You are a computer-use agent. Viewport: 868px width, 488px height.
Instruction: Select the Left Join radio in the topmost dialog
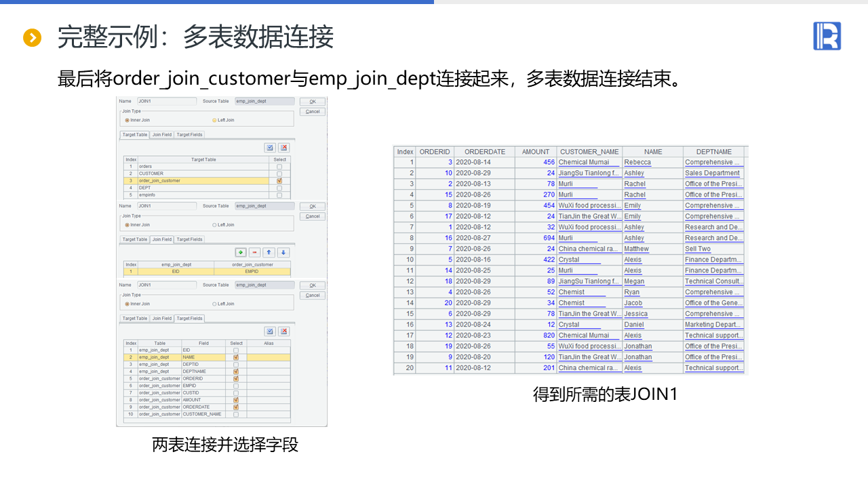click(x=214, y=120)
